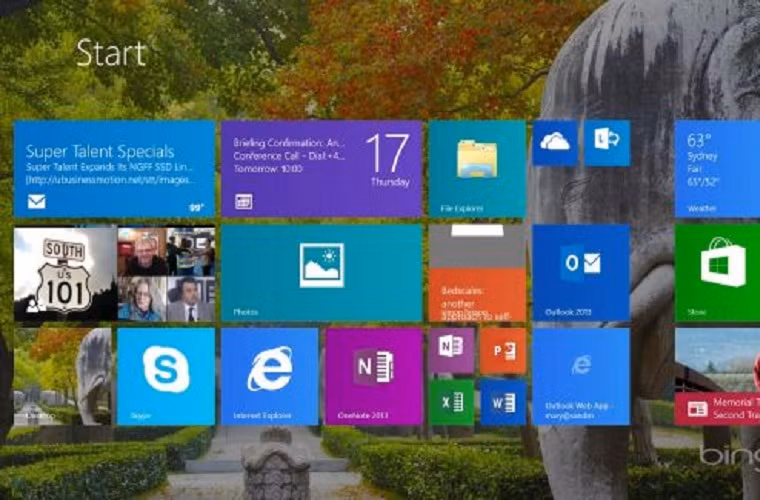Open the Photos tile
Image resolution: width=760 pixels, height=500 pixels.
tap(322, 273)
